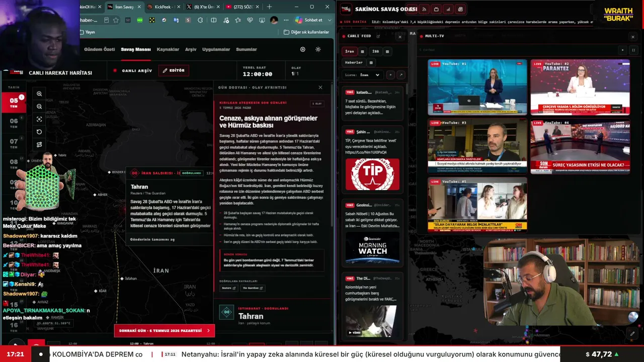644x362 pixels.
Task: Close the Canlı Feed panel
Action: tap(400, 36)
